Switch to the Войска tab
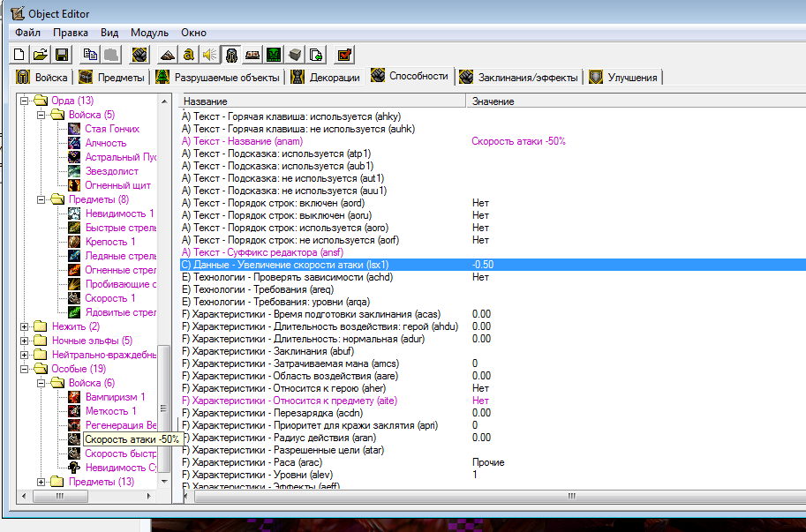Screen dimensions: 806x532 click(42, 77)
